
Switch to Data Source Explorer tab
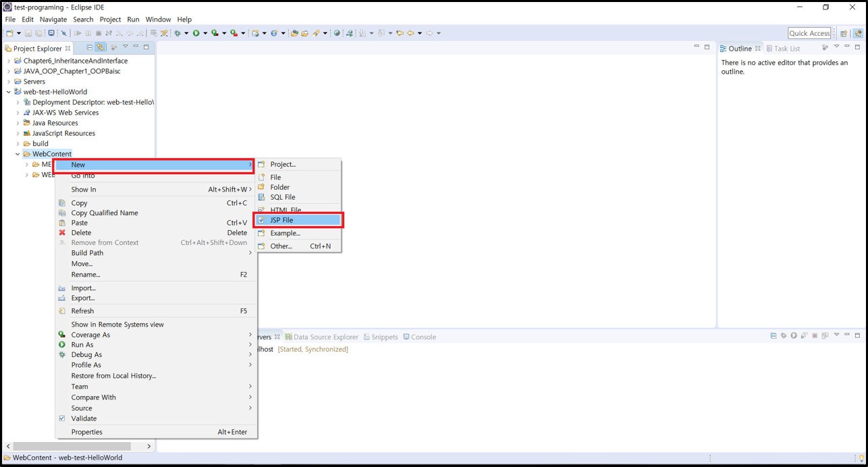tap(321, 337)
